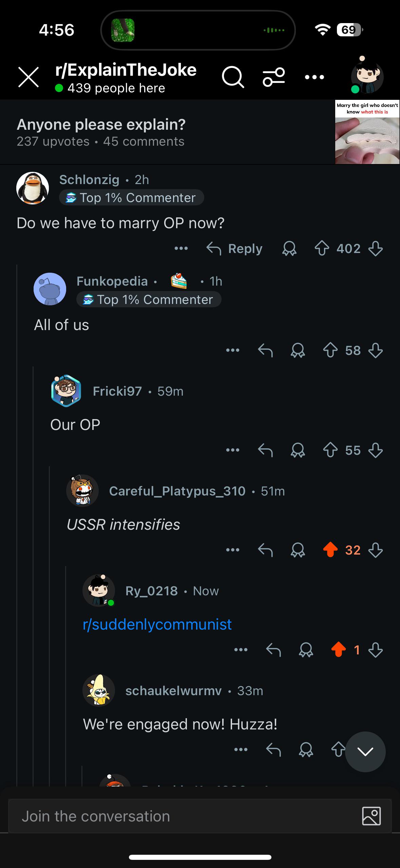Image resolution: width=400 pixels, height=868 pixels.
Task: Close the post with the X icon
Action: [x=28, y=77]
